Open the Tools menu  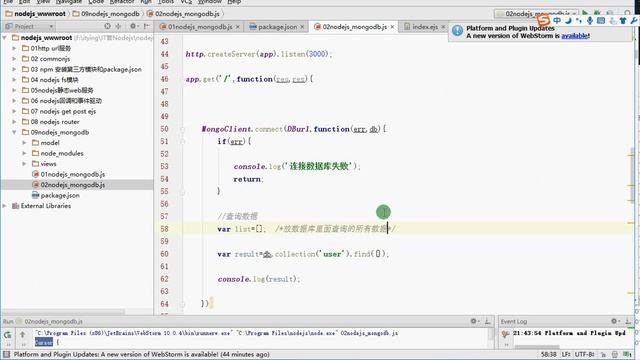point(166,2)
